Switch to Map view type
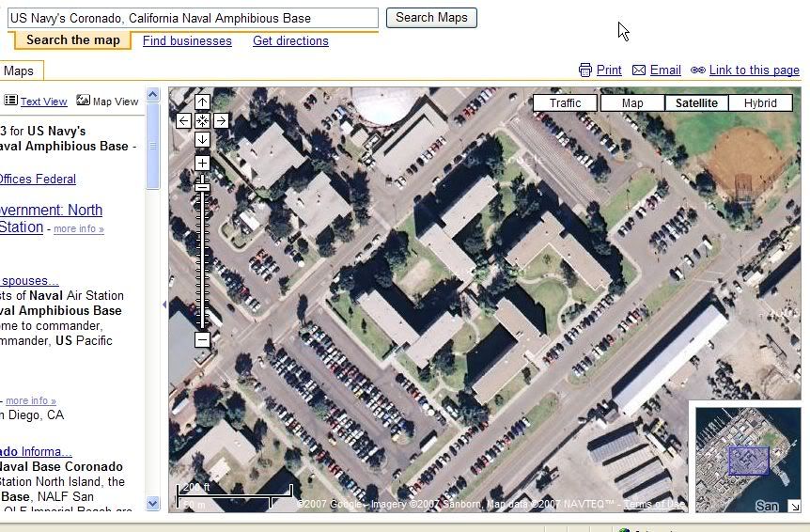The height and width of the screenshot is (532, 810). click(632, 103)
